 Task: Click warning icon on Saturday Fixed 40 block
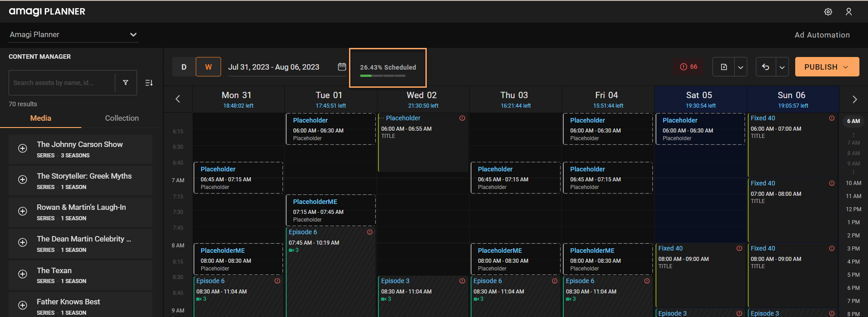(739, 248)
